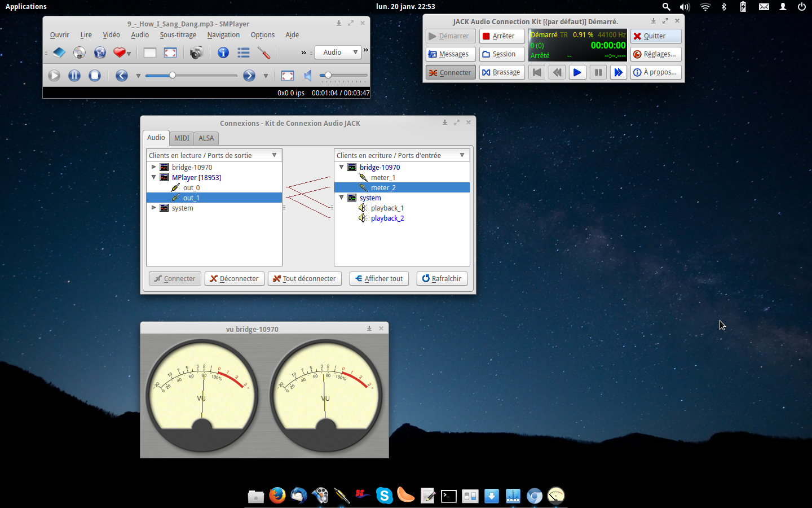The image size is (812, 508).
Task: Open the Audio dropdown in SMPlayer's toolbar
Action: 338,52
